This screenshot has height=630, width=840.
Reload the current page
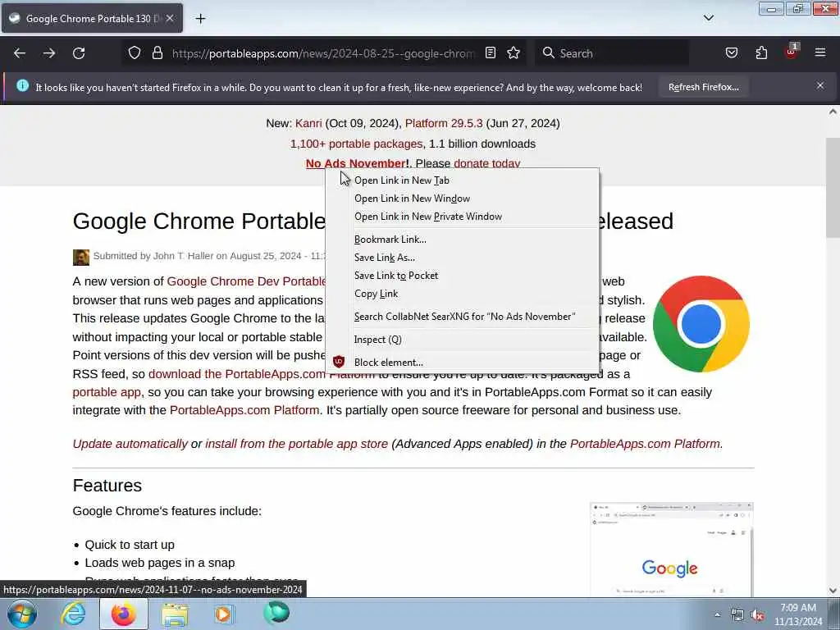pos(79,53)
